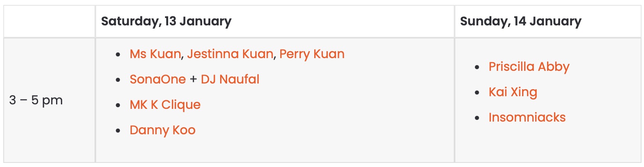The image size is (644, 167).
Task: Select the MK K Clique link
Action: pos(165,105)
